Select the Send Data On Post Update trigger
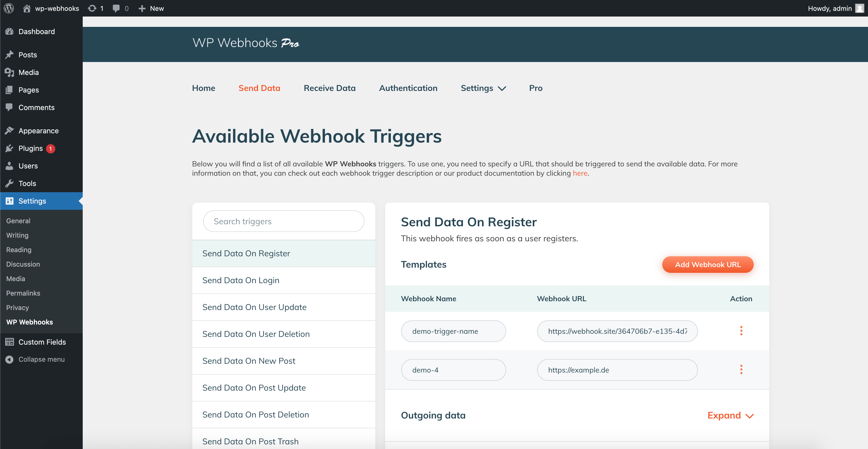The image size is (868, 449). (x=283, y=388)
